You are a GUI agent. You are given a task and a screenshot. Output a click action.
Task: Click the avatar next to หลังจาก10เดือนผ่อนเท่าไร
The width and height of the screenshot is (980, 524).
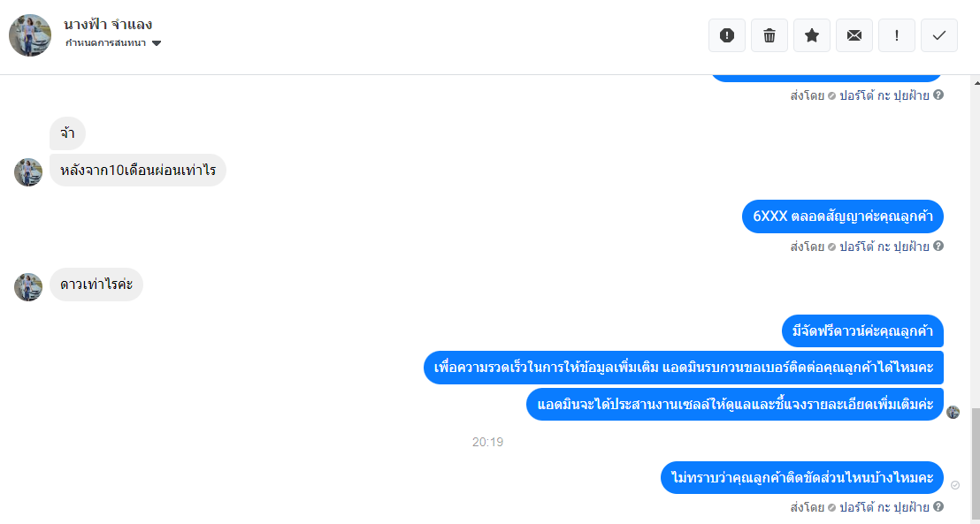coord(28,172)
